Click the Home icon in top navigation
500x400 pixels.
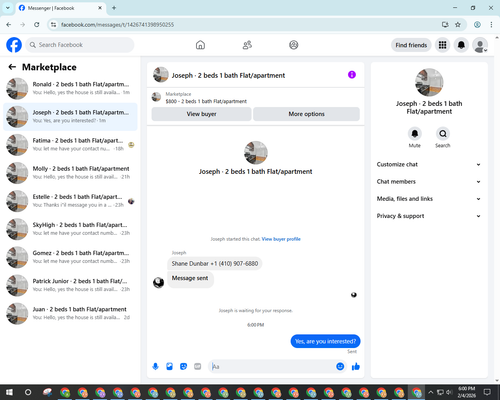200,45
